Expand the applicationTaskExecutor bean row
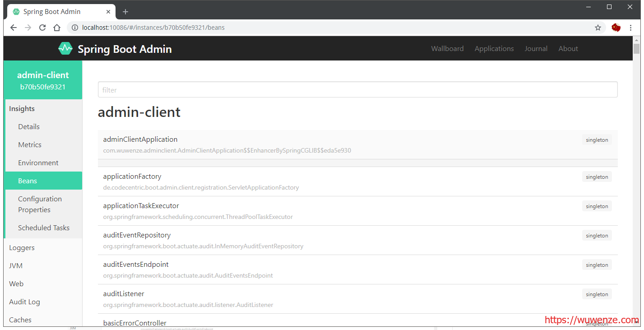The width and height of the screenshot is (644, 330). [x=357, y=211]
